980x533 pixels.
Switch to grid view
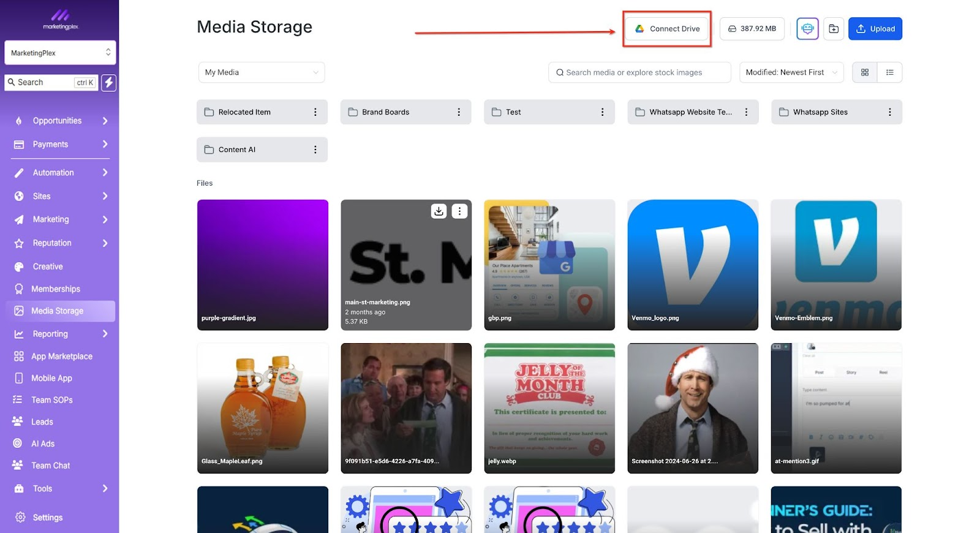[865, 72]
